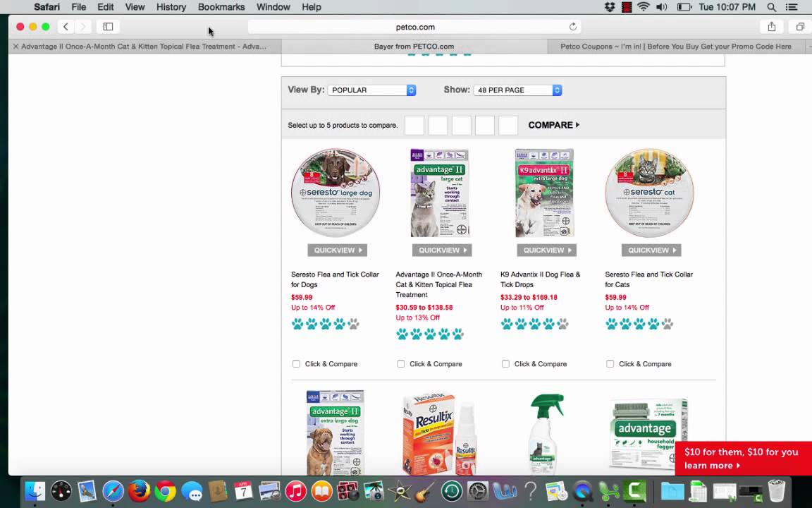Launch Firefox from the Dock
This screenshot has width=812, height=508.
pyautogui.click(x=139, y=491)
